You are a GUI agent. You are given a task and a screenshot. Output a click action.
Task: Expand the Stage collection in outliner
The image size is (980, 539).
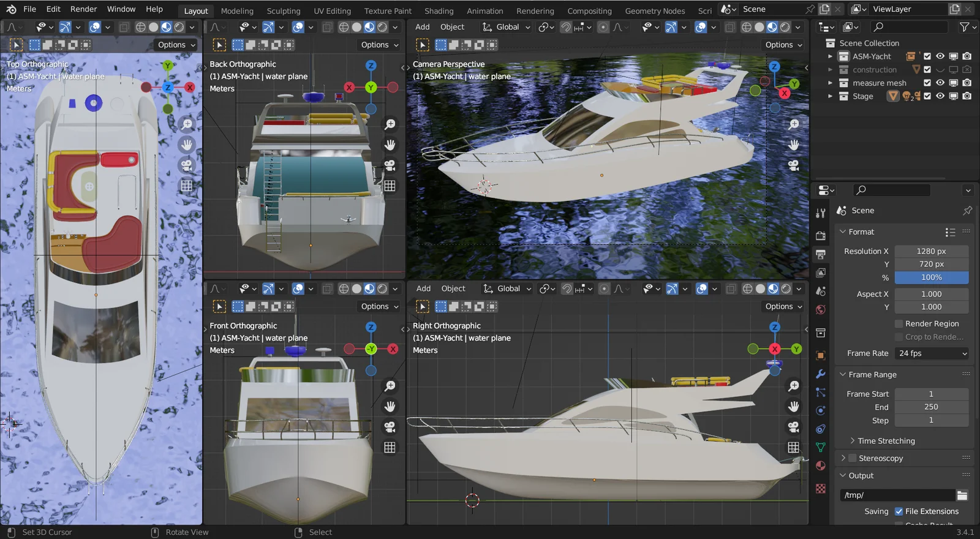click(x=831, y=96)
